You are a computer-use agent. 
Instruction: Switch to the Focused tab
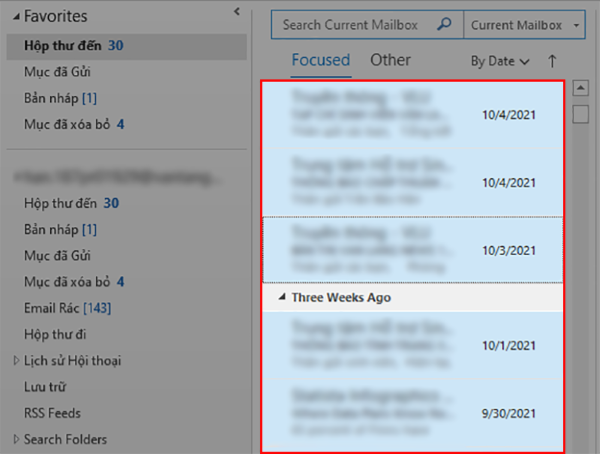tap(320, 60)
